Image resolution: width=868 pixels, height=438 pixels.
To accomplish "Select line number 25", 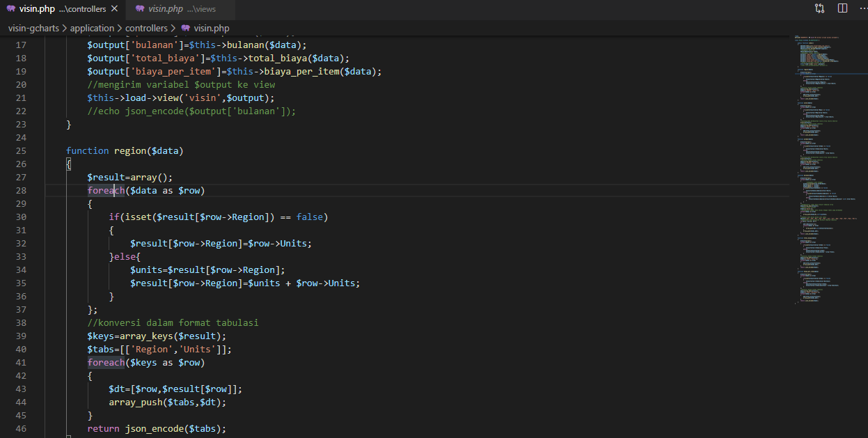I will click(x=20, y=150).
